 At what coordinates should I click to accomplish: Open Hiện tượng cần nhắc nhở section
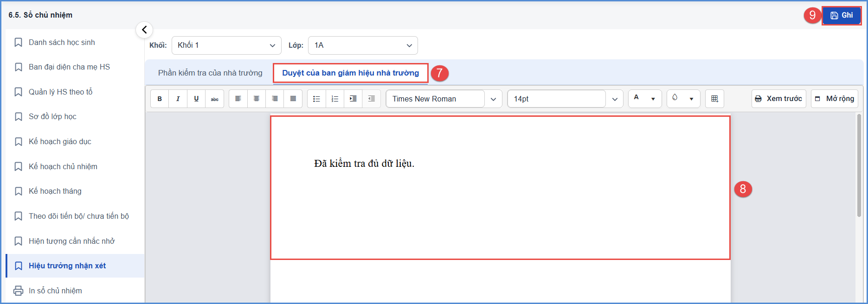click(75, 241)
